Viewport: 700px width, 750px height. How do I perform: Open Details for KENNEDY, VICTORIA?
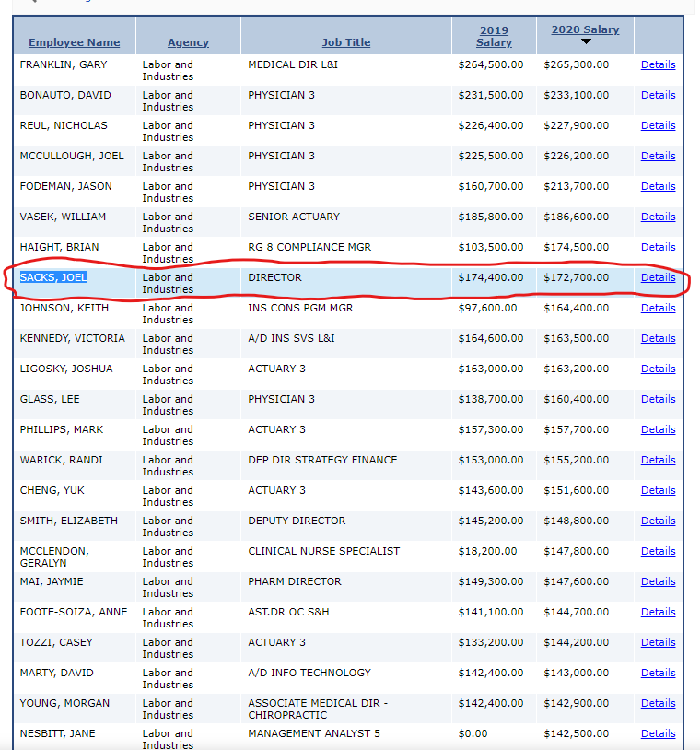(658, 338)
